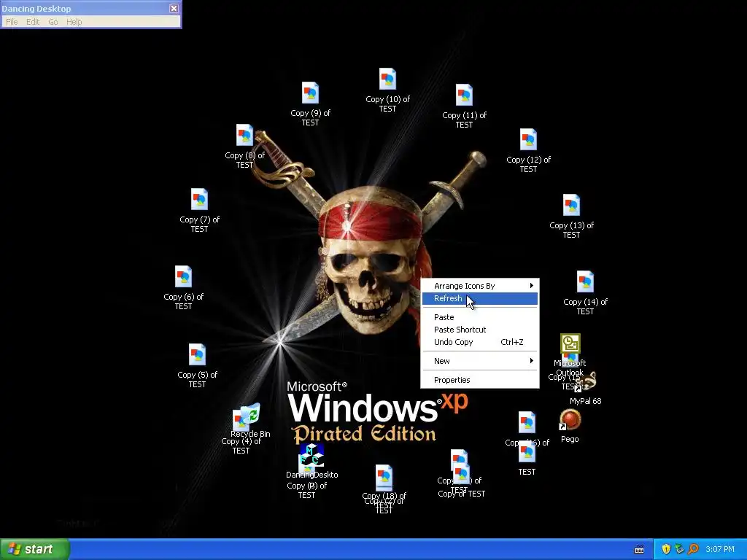This screenshot has height=560, width=747.
Task: Click the Pego red ball shortcut icon
Action: click(570, 420)
